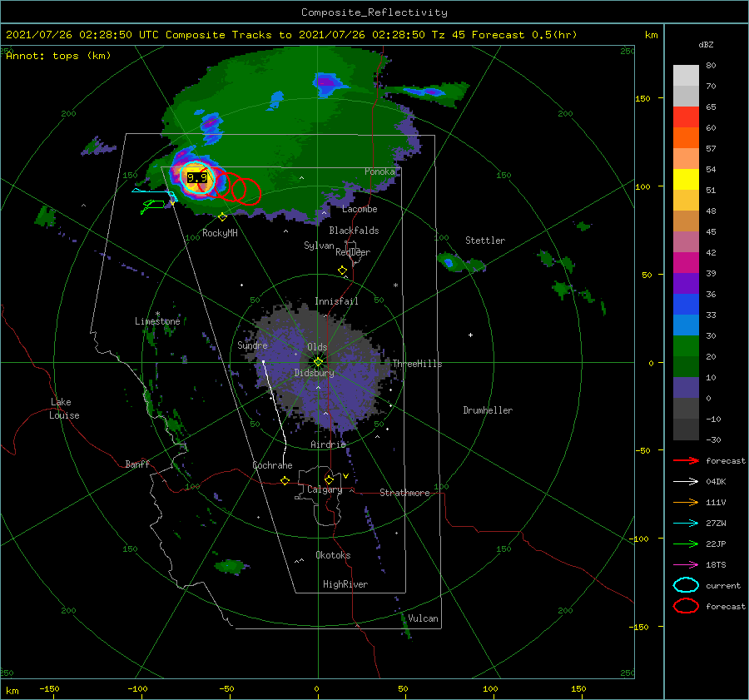Screen dimensions: 749x700
Task: Click the Cochrane label
Action: (272, 465)
